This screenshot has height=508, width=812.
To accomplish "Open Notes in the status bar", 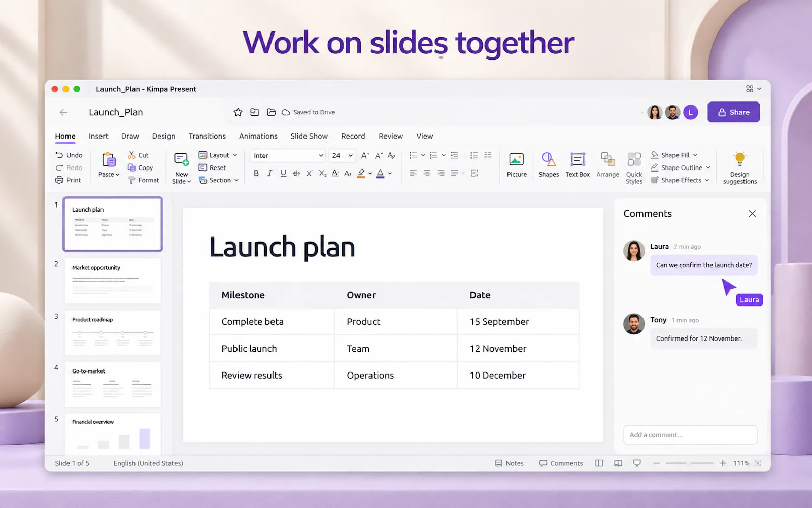I will pyautogui.click(x=509, y=463).
